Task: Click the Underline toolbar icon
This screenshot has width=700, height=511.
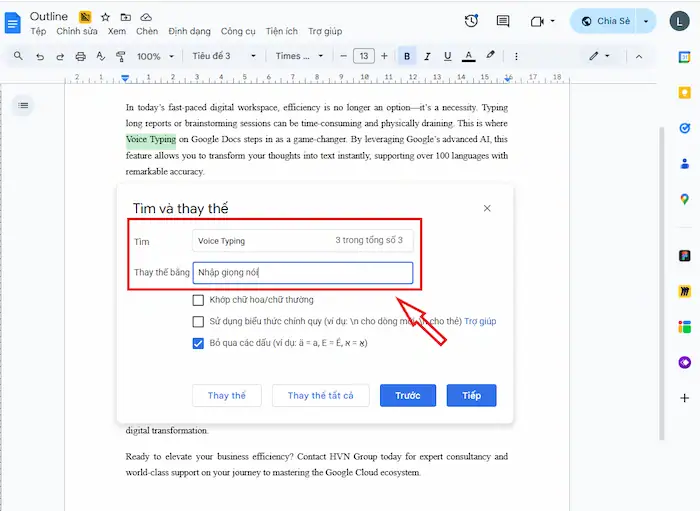Action: [x=447, y=56]
